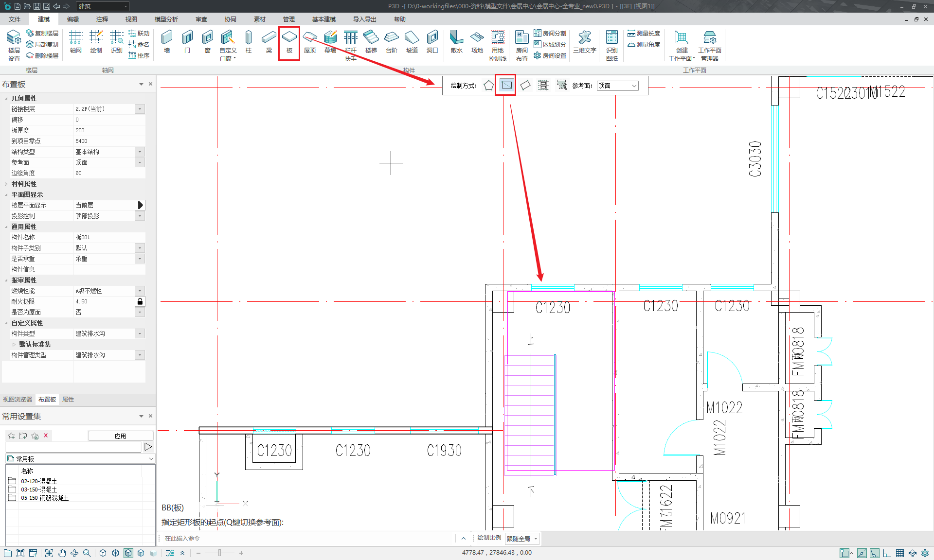Select polygon drawing mode icon

[x=488, y=86]
